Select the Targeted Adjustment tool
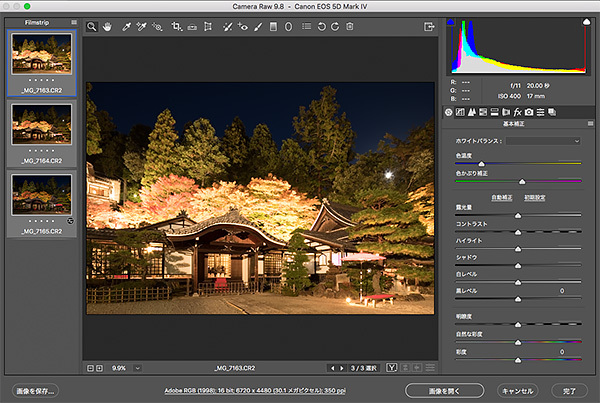 [157, 26]
